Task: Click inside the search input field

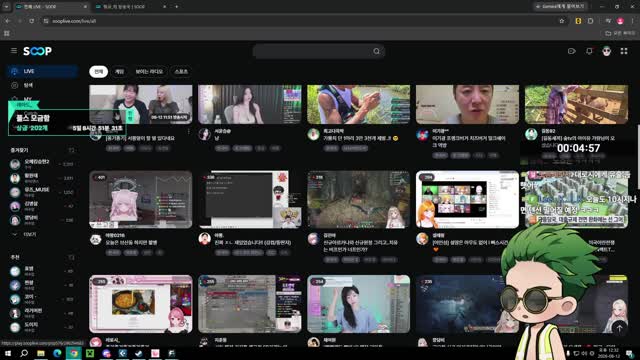Action: 312,51
